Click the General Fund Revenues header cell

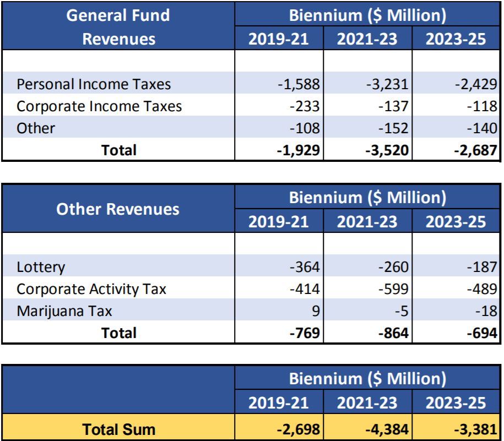tap(118, 26)
